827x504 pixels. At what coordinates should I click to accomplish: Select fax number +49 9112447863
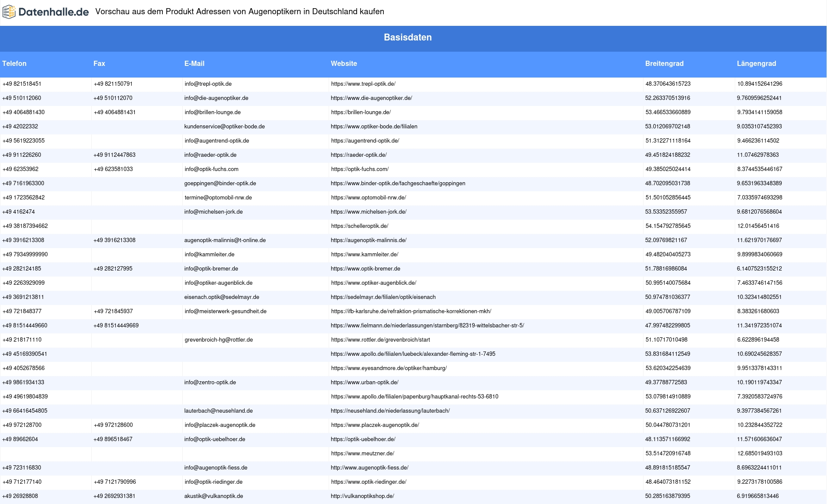click(114, 155)
